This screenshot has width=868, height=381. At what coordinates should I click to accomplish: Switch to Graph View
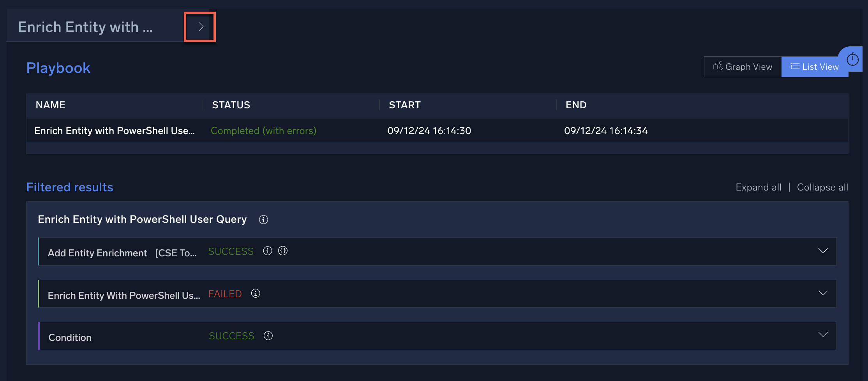[743, 66]
